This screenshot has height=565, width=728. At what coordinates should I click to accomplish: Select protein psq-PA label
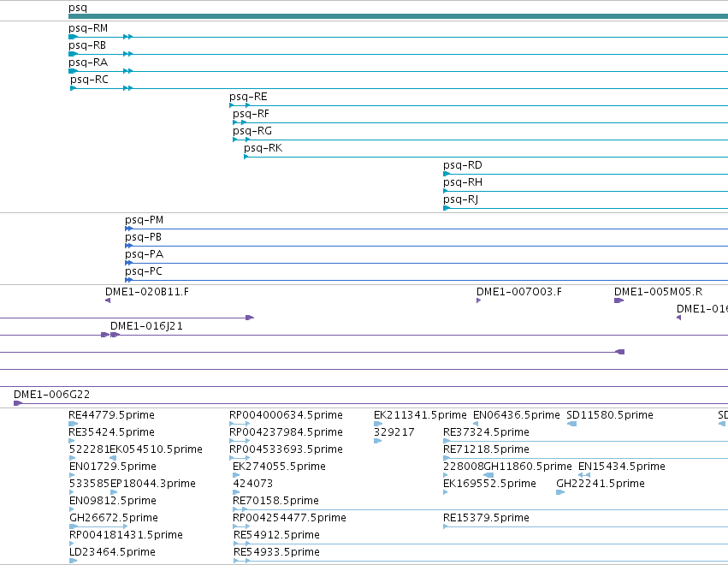(x=145, y=254)
